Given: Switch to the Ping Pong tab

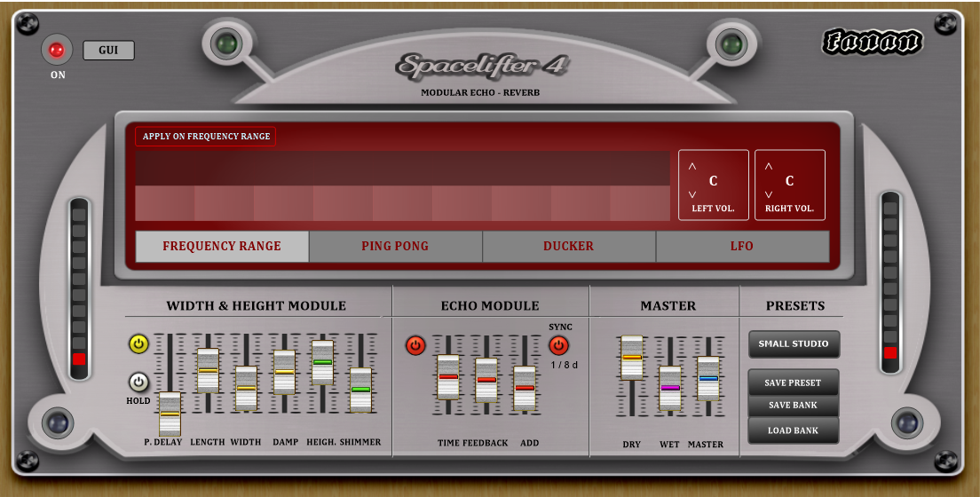Looking at the screenshot, I should pyautogui.click(x=396, y=247).
